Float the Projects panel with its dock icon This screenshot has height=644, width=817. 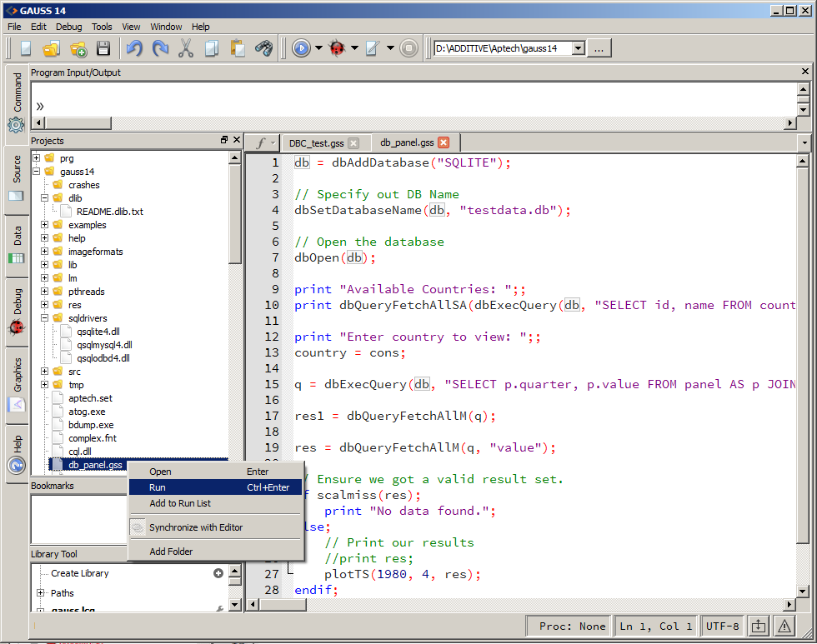pos(224,139)
